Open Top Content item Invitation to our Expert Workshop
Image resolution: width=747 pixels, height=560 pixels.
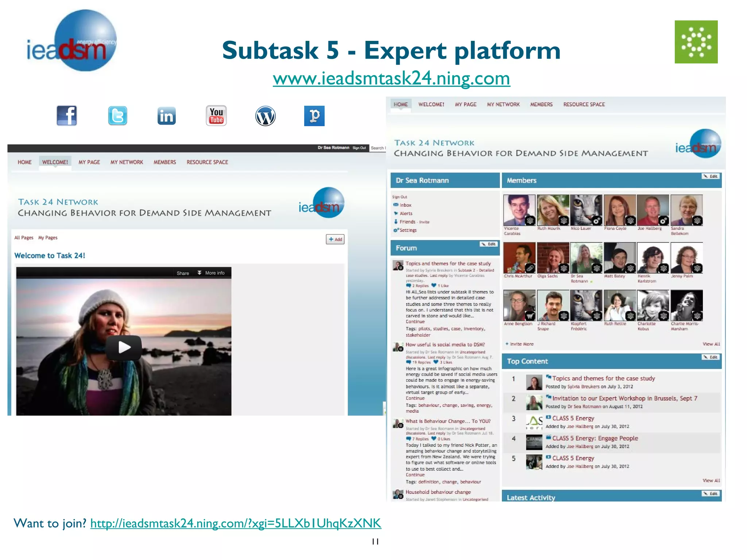pyautogui.click(x=624, y=398)
